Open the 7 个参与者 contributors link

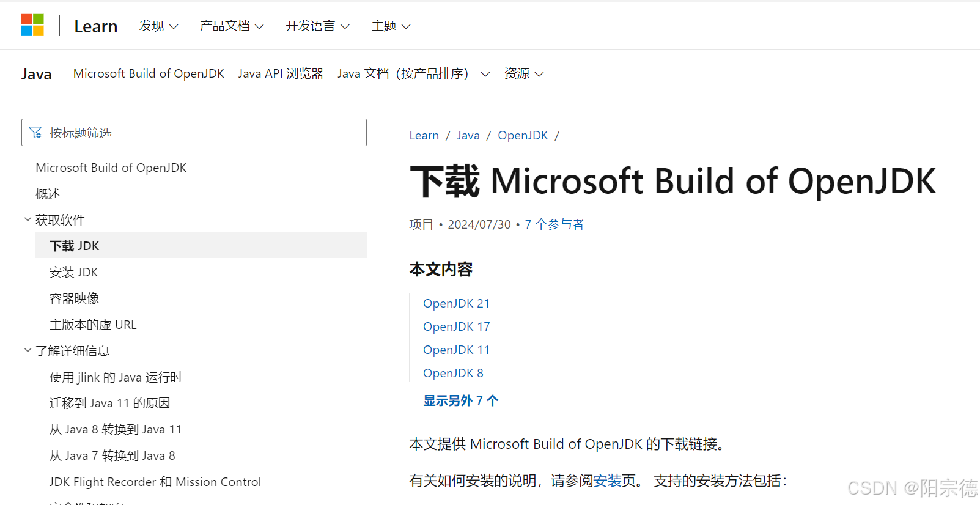click(554, 224)
